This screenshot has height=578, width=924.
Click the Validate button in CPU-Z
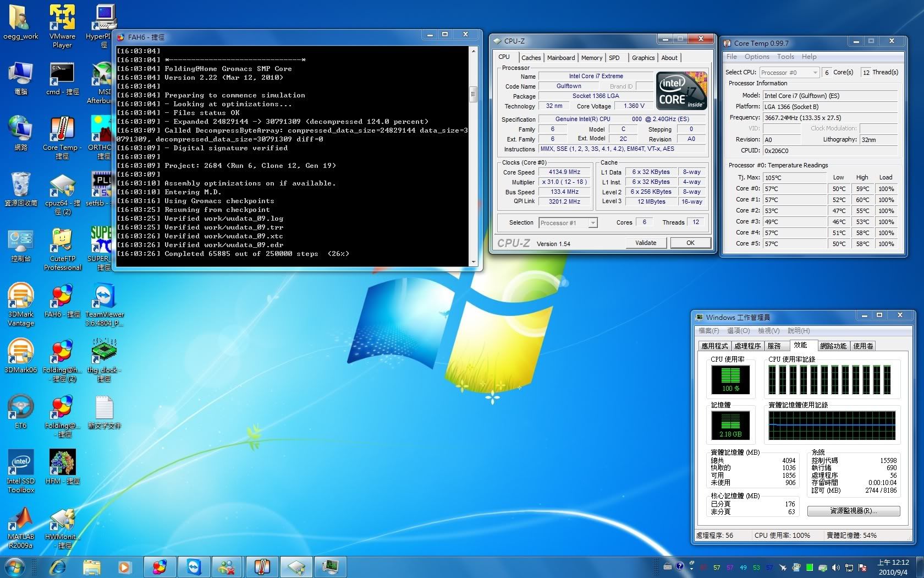coord(646,243)
